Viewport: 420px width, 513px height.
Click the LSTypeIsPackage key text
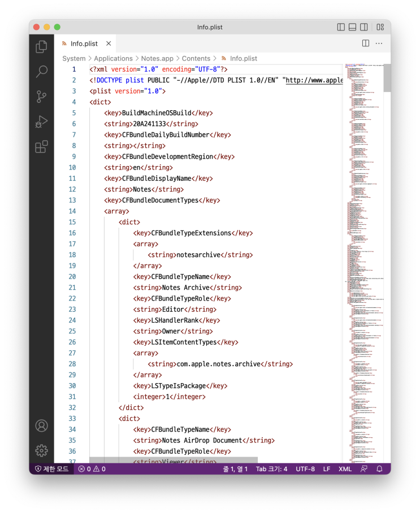coord(179,386)
